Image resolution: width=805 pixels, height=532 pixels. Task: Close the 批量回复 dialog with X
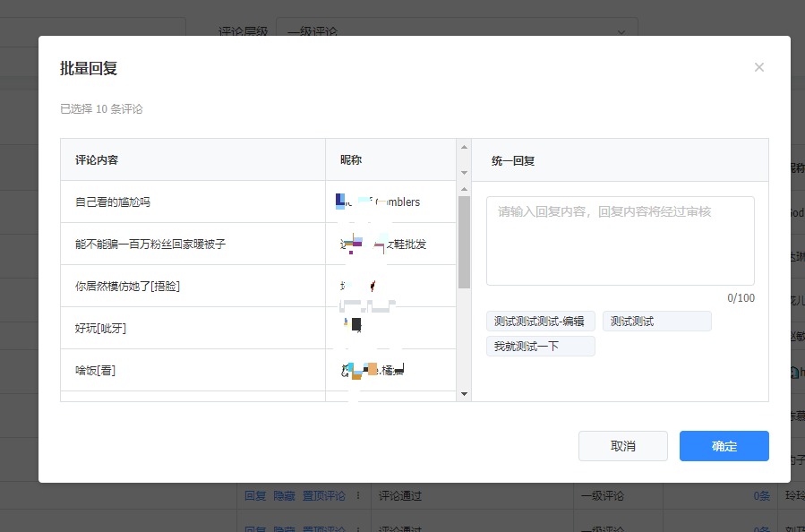(758, 67)
